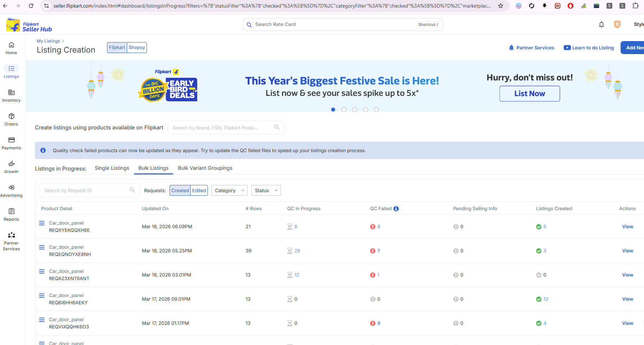Open Partner Services in the sidebar

coord(11,242)
